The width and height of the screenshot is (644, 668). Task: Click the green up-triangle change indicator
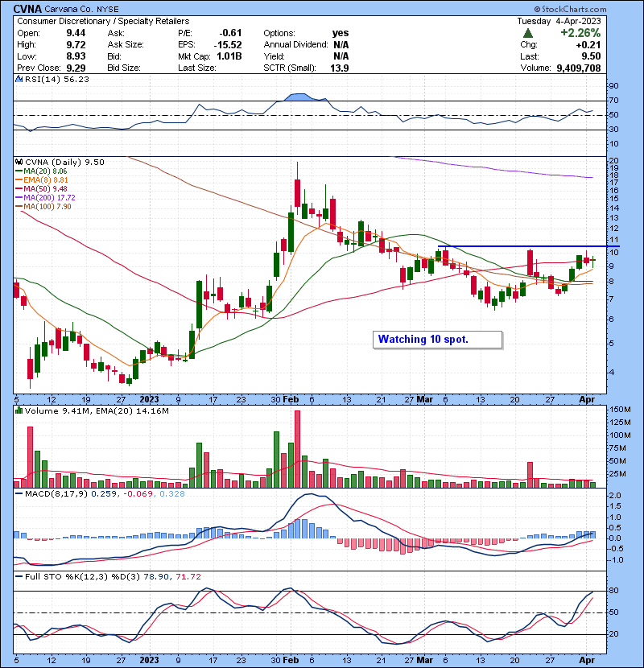[x=527, y=33]
